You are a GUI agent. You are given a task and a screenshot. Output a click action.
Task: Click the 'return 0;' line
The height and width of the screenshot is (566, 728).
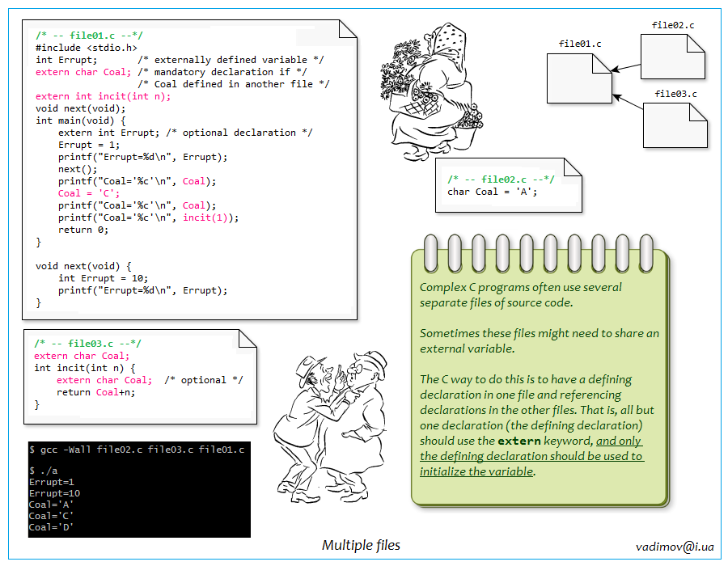(x=83, y=230)
